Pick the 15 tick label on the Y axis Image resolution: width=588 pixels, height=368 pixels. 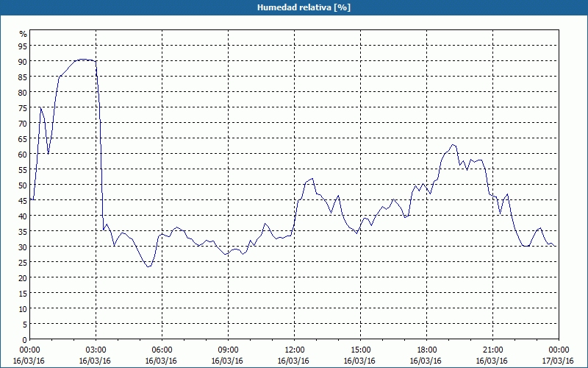(23, 293)
